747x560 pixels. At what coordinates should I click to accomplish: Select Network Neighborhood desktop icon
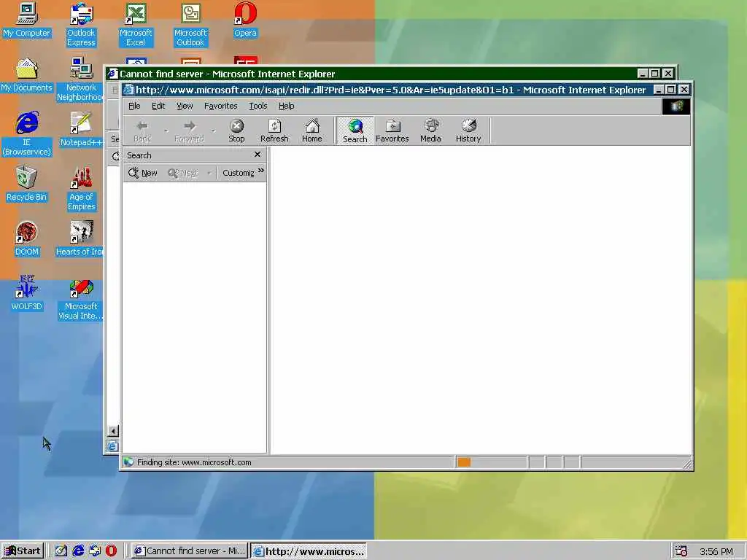click(80, 80)
